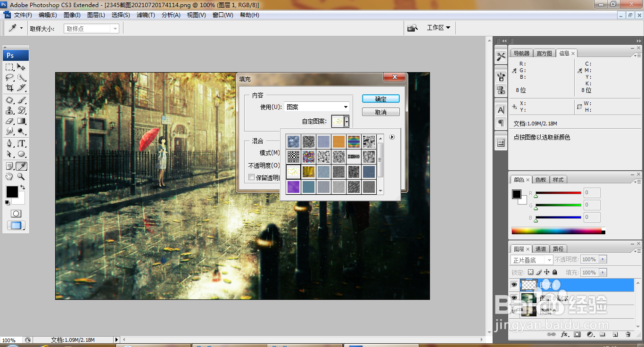The width and height of the screenshot is (644, 347).
Task: Collapse the 自定图案 pattern picker arrow
Action: (x=347, y=122)
